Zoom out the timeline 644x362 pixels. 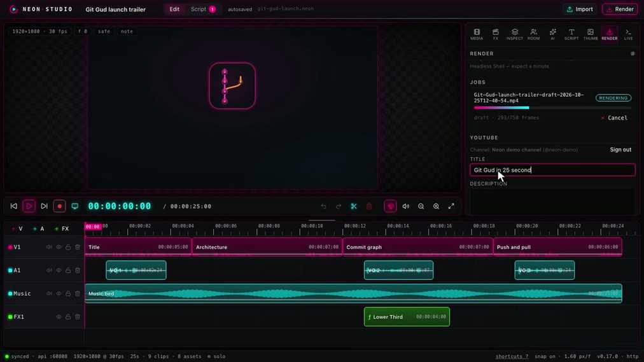421,206
